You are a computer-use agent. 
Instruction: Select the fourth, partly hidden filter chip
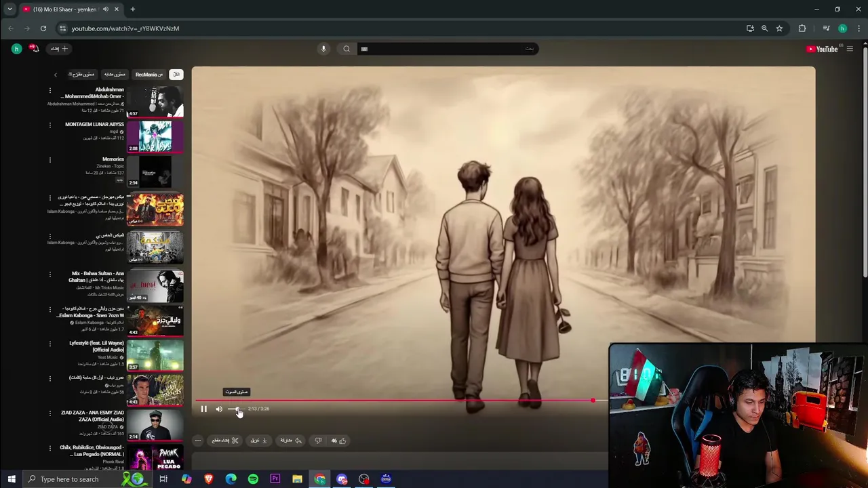pos(83,75)
